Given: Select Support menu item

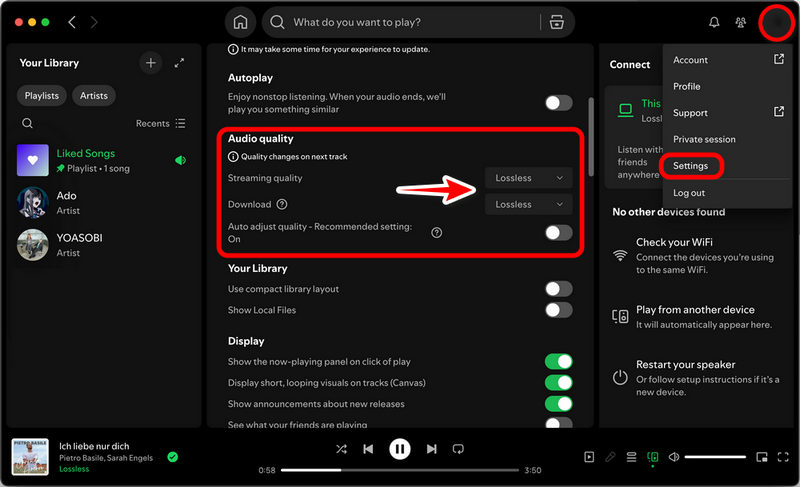Looking at the screenshot, I should 729,113.
